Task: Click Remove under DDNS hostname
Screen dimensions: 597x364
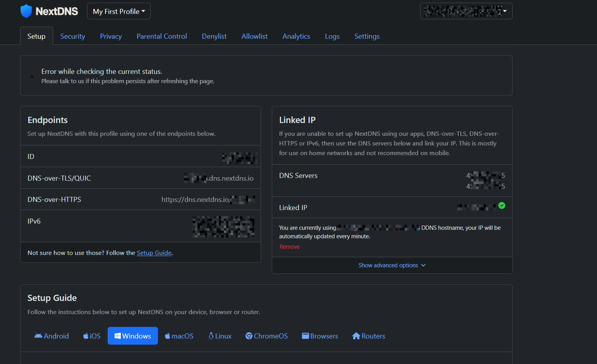Action: (290, 247)
